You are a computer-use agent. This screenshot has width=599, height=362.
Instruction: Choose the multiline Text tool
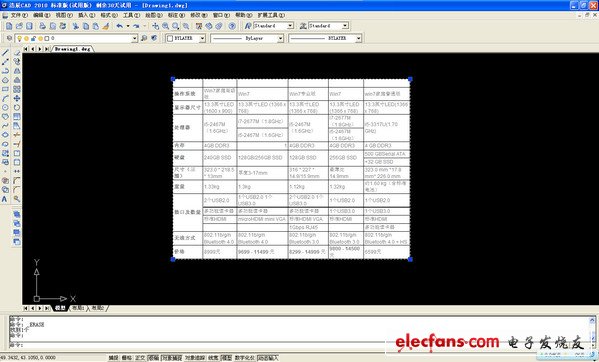pyautogui.click(x=5, y=199)
